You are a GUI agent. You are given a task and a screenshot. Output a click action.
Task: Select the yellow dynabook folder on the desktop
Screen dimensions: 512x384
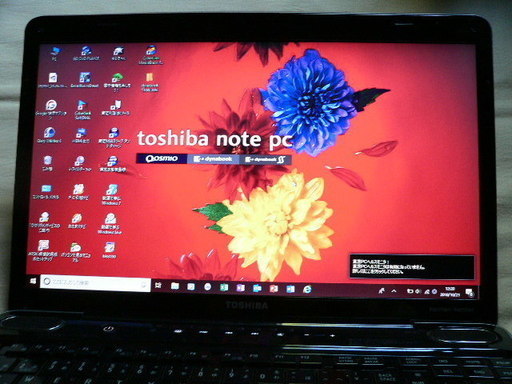(x=149, y=82)
